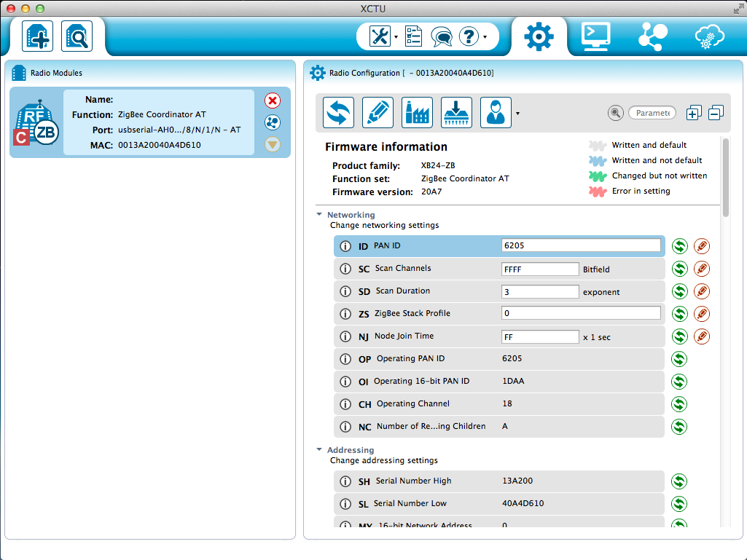Image resolution: width=747 pixels, height=560 pixels.
Task: Switch to Network working mode tab
Action: (653, 36)
